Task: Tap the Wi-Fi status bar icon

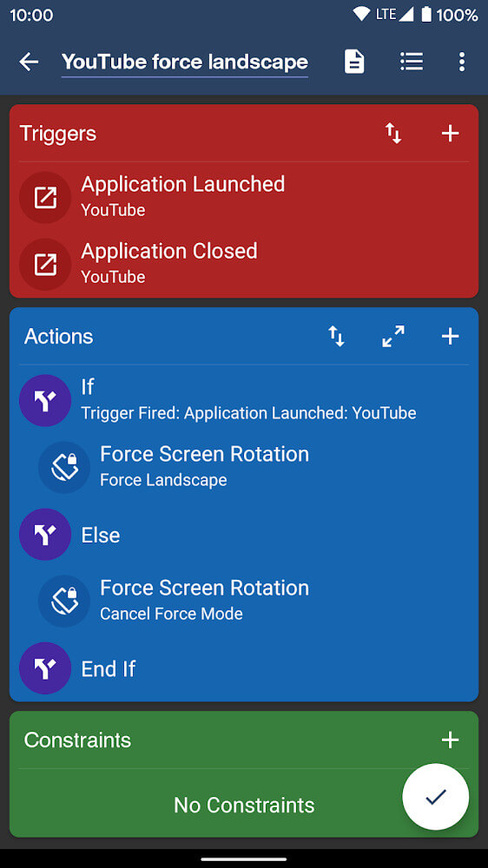Action: coord(362,15)
